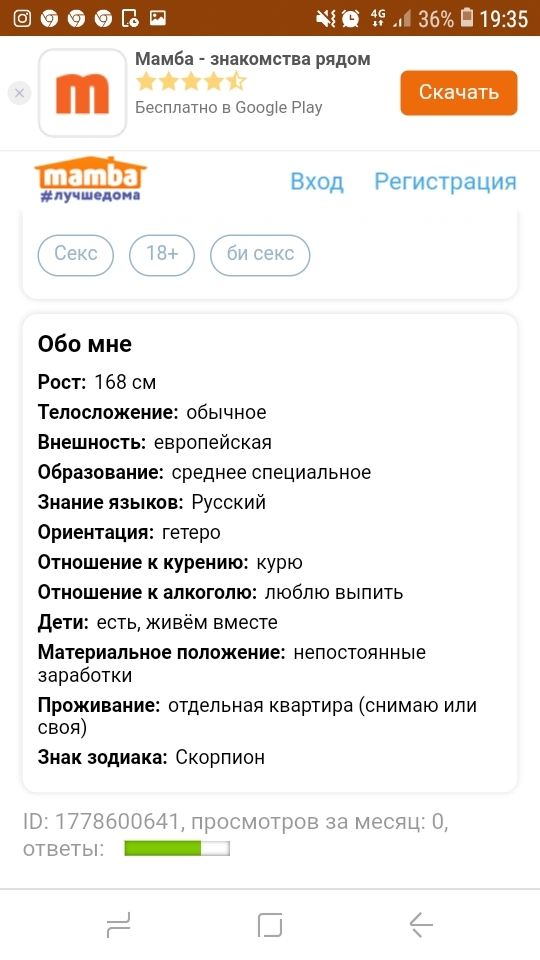Screen dimensions: 540x960
Task: Open the Mamba #лучшедома logo
Action: pyautogui.click(x=91, y=179)
